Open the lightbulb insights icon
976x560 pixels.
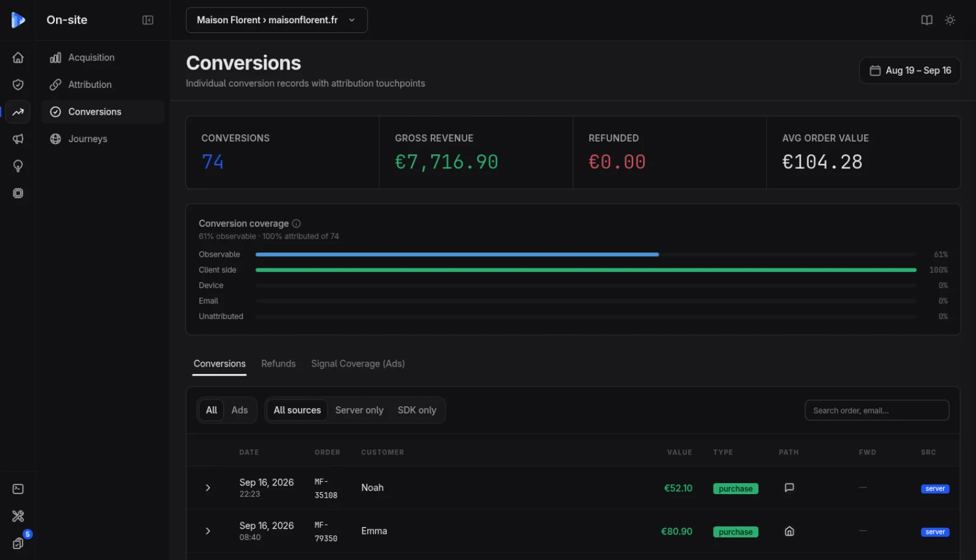pyautogui.click(x=18, y=166)
